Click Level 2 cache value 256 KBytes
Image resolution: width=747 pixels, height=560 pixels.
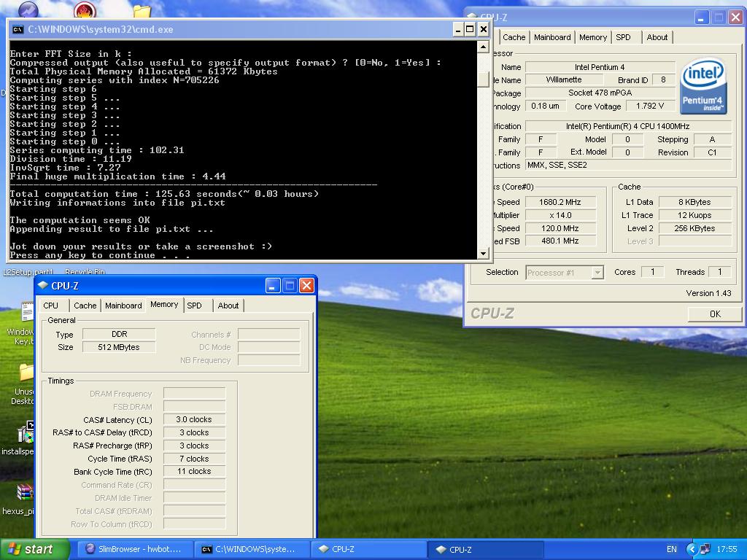pos(694,228)
